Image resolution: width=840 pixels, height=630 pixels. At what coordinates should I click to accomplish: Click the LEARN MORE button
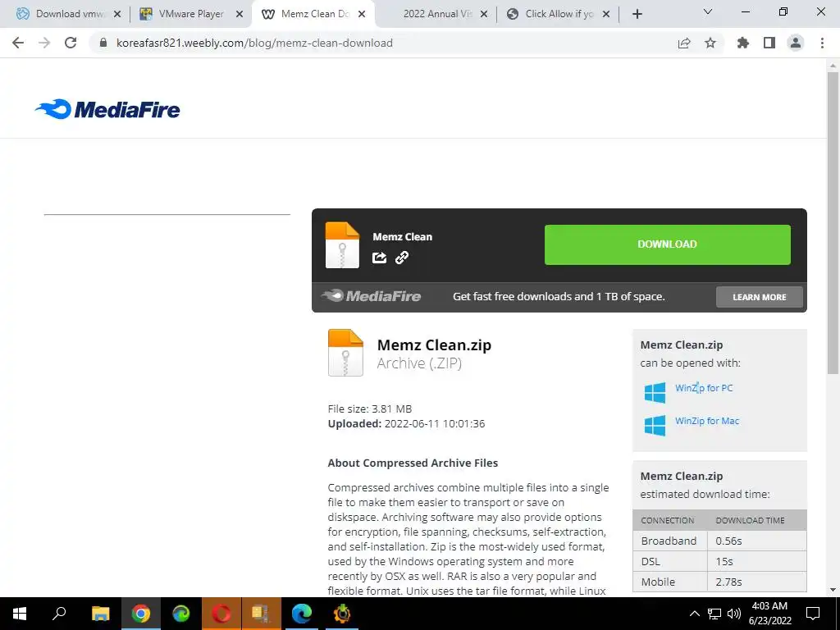[759, 297]
